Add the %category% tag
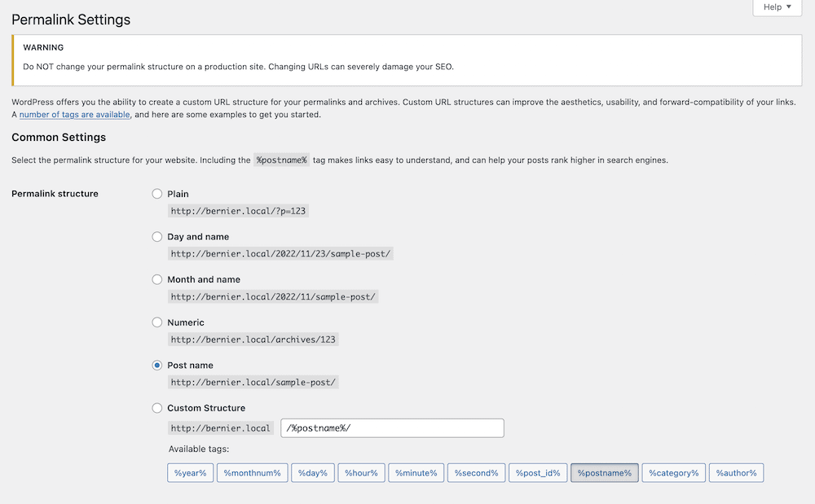The width and height of the screenshot is (815, 504). click(674, 473)
